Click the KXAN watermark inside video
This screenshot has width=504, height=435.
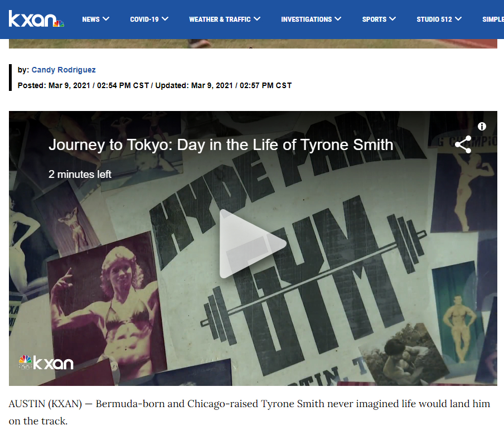tap(46, 362)
